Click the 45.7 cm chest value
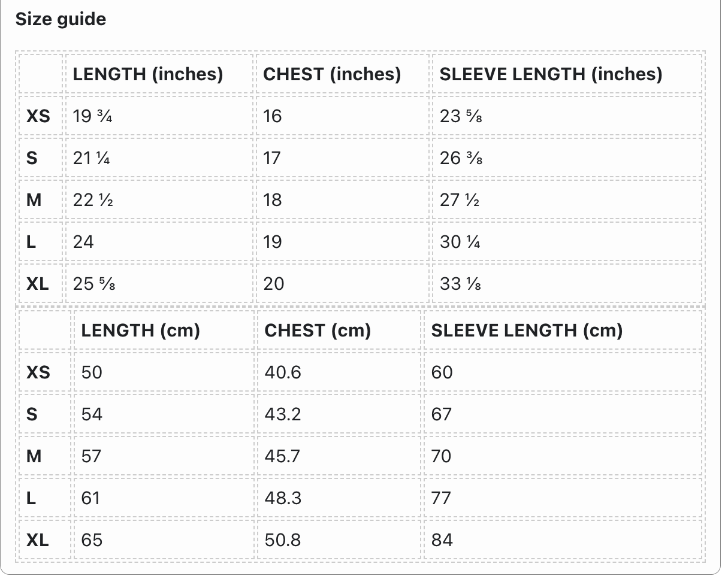 (x=283, y=456)
